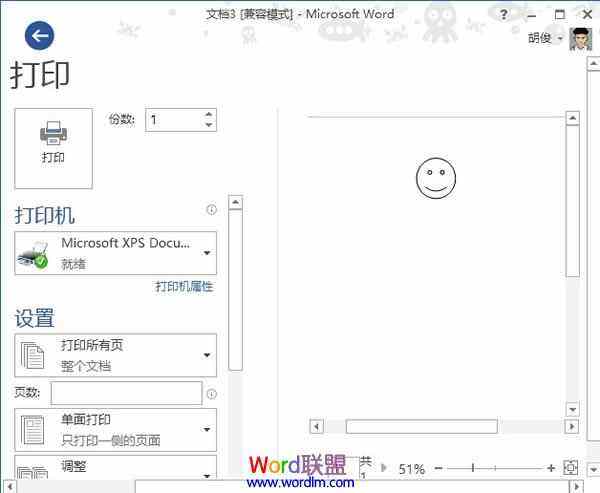This screenshot has width=600, height=493.
Task: Click the XPS printer icon with checkmark
Action: (33, 255)
